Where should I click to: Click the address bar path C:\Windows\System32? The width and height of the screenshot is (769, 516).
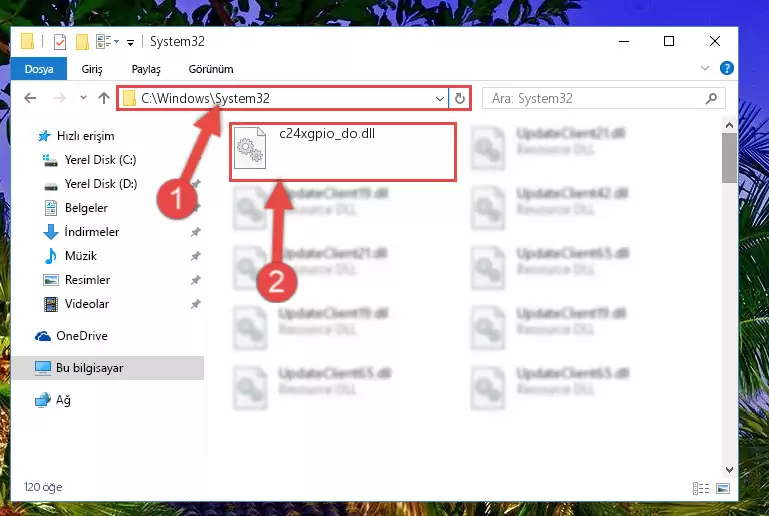click(205, 98)
